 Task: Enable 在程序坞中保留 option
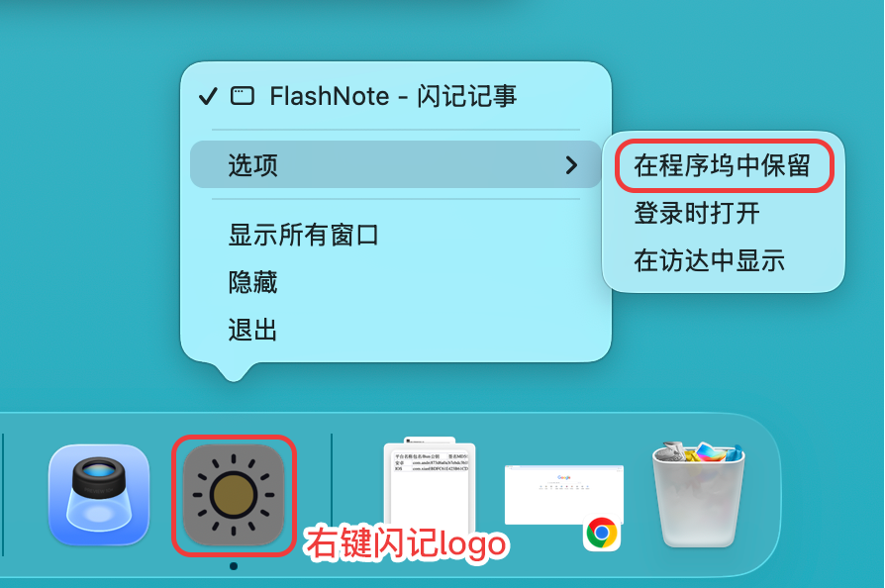[723, 166]
